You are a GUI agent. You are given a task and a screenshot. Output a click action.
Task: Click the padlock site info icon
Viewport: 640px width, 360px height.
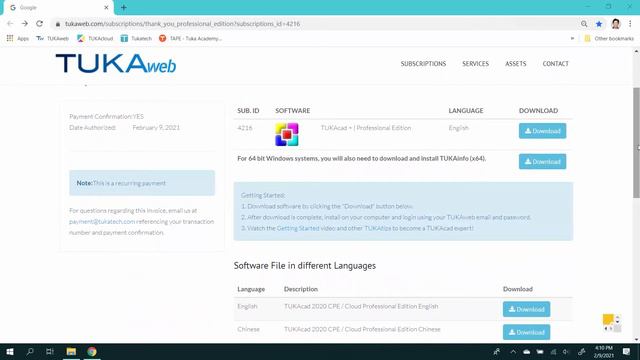58,24
